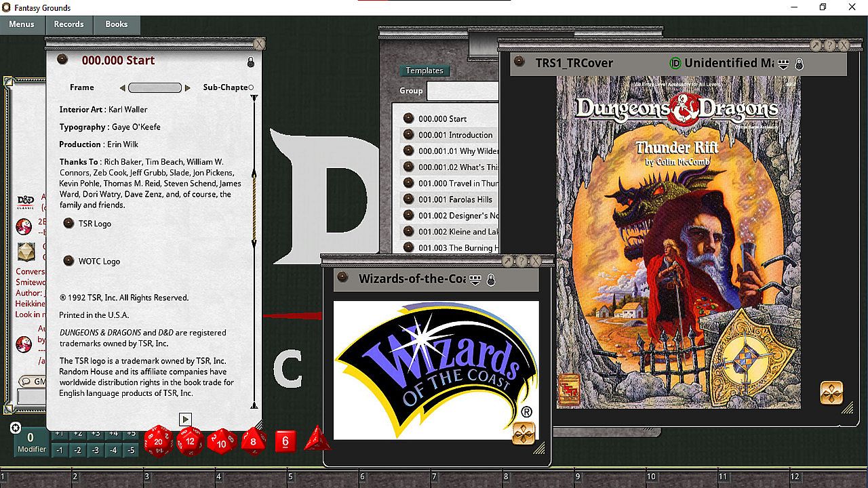Click the share icon on TRS1_TRCover header
Image resolution: width=868 pixels, height=488 pixels.
783,64
